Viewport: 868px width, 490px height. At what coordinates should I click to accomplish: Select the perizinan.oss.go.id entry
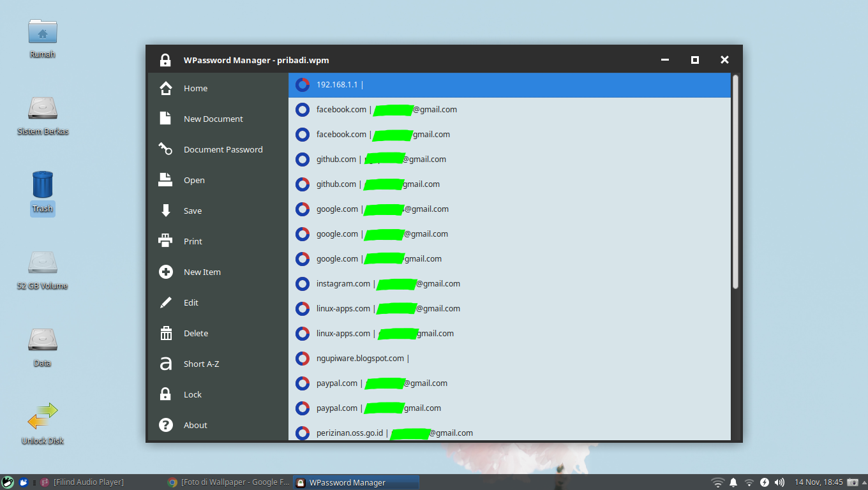tap(509, 433)
